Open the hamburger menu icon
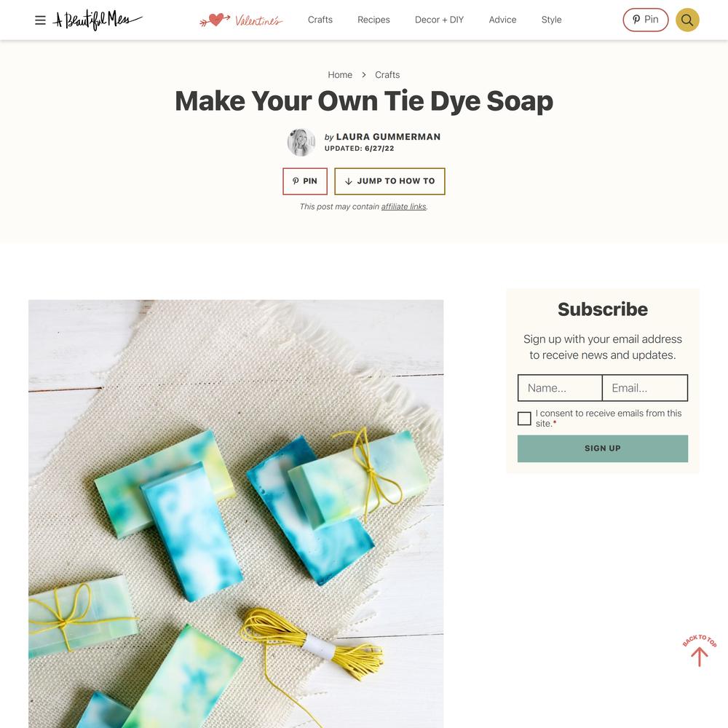 pyautogui.click(x=40, y=20)
